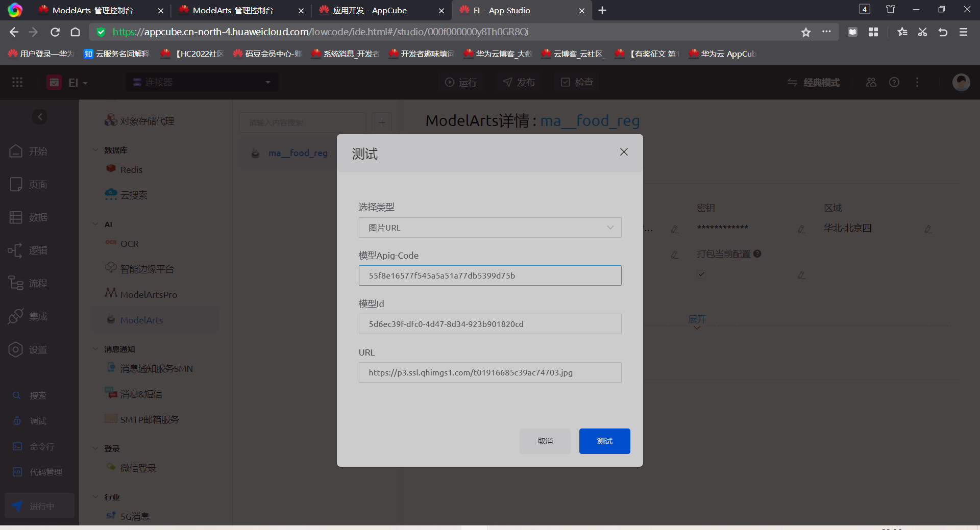Select 消息通知服务SMN connector
Screen dimensions: 980x530
(x=150, y=368)
